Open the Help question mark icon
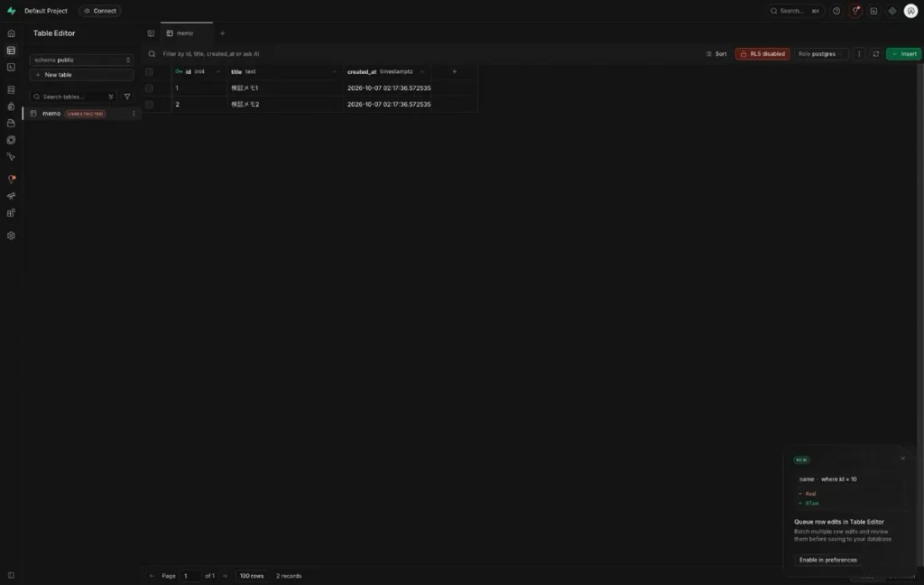924x585 pixels. click(x=836, y=11)
